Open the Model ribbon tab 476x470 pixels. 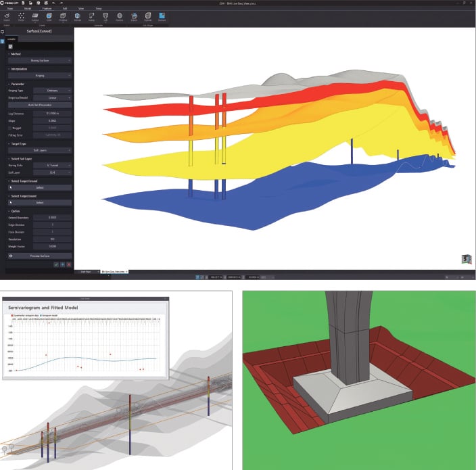28,9
